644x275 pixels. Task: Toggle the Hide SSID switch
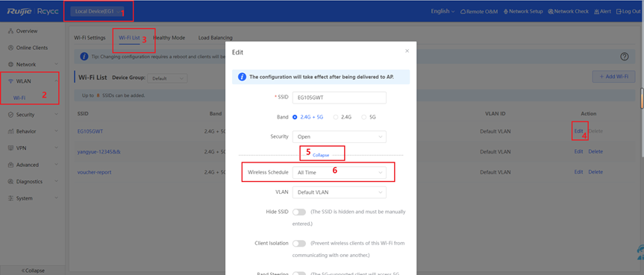coord(299,212)
